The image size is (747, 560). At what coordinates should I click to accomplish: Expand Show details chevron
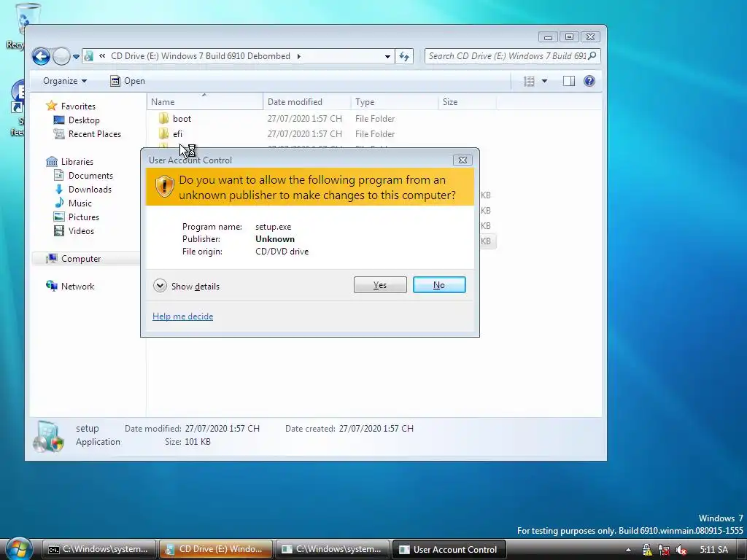point(160,286)
